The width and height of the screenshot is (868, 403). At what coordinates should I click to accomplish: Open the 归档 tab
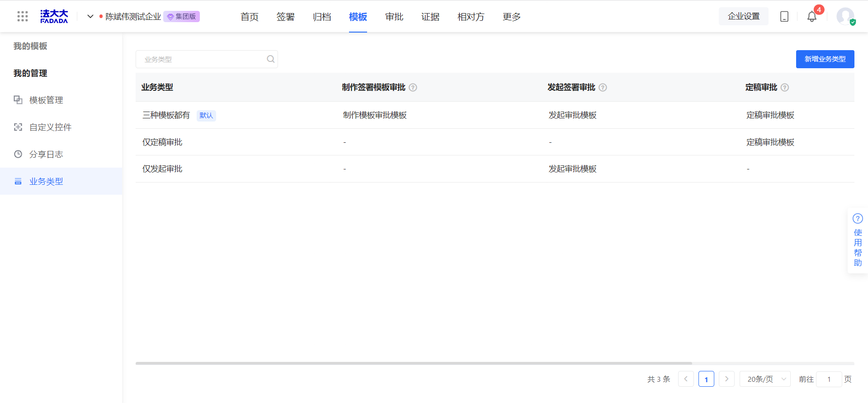(x=322, y=17)
